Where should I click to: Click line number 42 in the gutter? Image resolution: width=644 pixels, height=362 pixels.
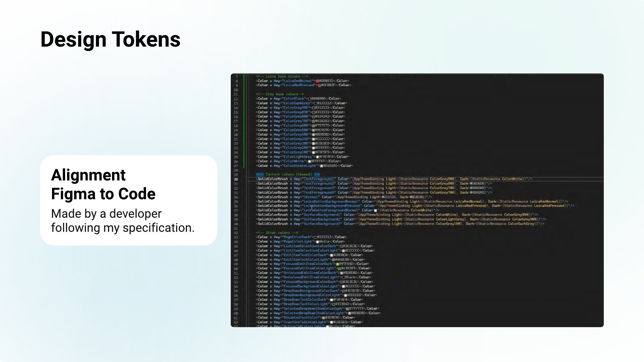236,233
